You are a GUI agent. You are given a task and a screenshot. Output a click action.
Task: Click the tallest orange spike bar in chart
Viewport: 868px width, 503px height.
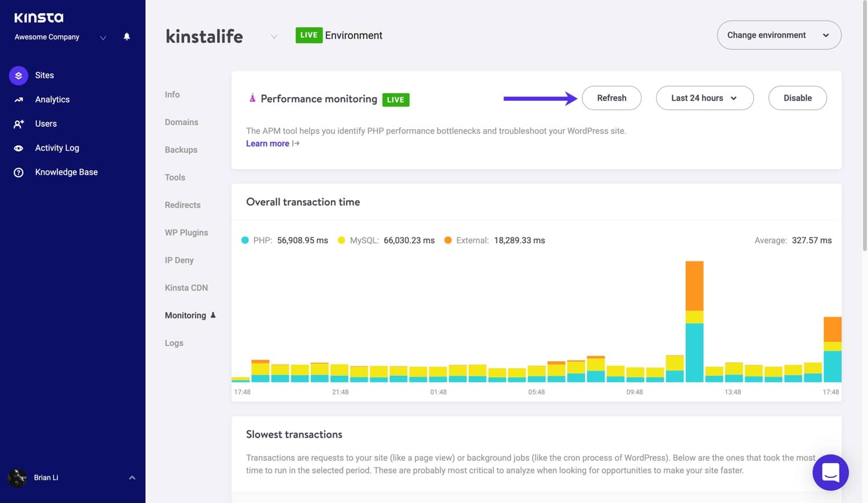pos(694,286)
